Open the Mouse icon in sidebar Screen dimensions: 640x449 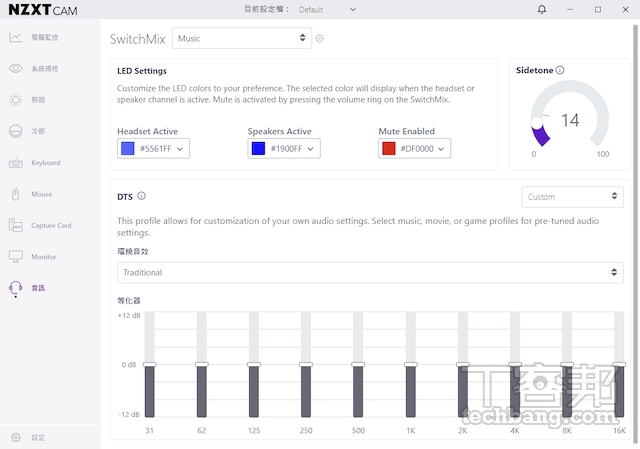click(x=16, y=194)
